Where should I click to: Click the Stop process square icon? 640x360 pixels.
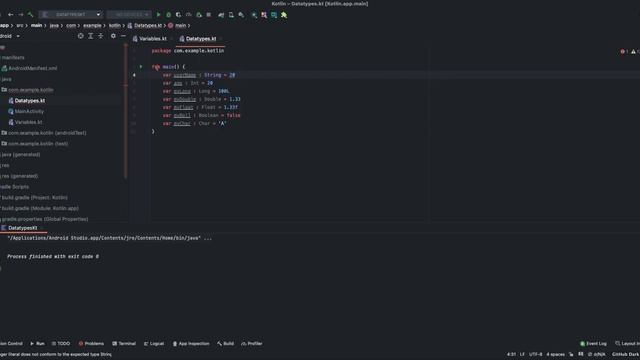(209, 15)
